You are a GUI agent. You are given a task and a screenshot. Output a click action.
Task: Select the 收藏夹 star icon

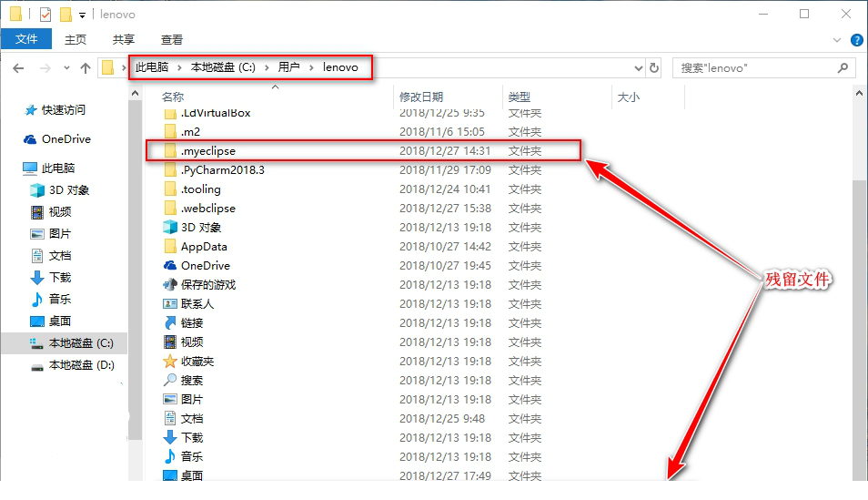[x=170, y=361]
